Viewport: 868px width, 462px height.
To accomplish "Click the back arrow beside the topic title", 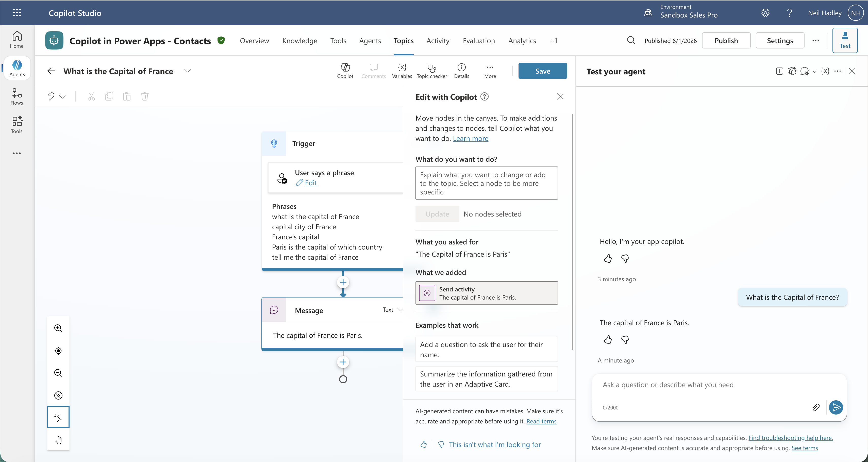I will (x=51, y=71).
